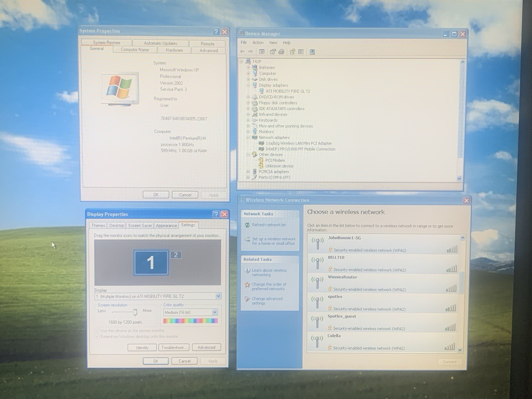Click the Screen resolution slider handle
The height and width of the screenshot is (399, 532).
pyautogui.click(x=135, y=312)
